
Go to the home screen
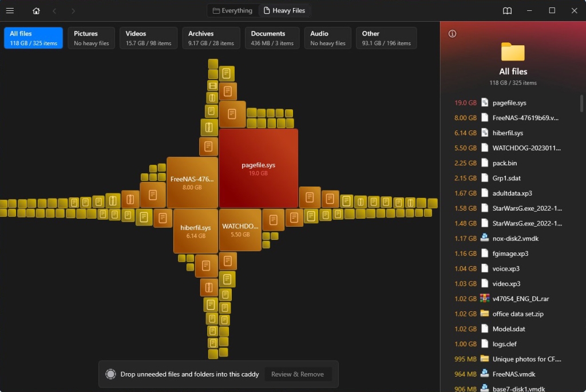pyautogui.click(x=36, y=10)
